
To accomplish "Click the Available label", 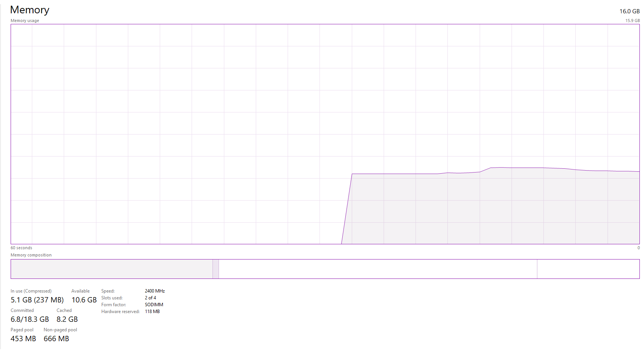I will [x=80, y=291].
